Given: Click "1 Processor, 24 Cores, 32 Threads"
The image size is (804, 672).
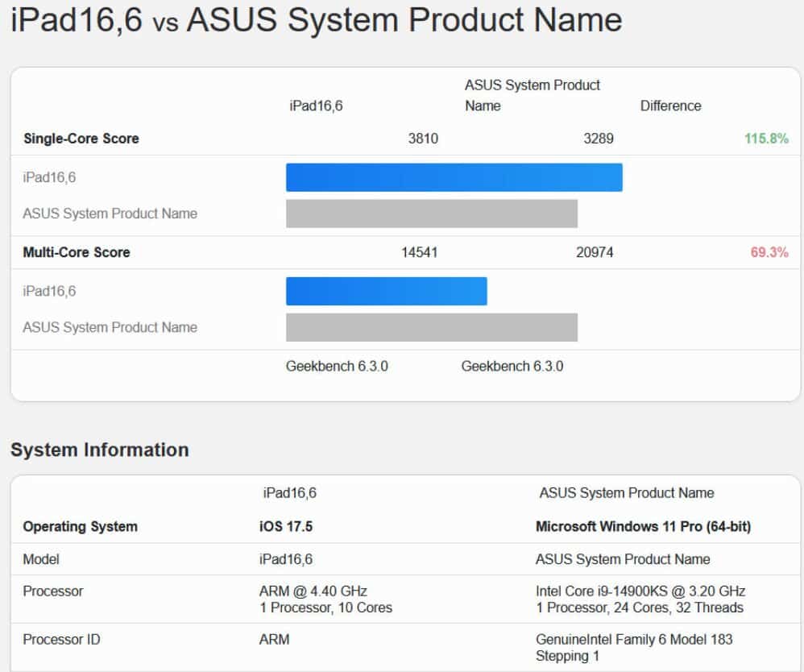Looking at the screenshot, I should 640,608.
